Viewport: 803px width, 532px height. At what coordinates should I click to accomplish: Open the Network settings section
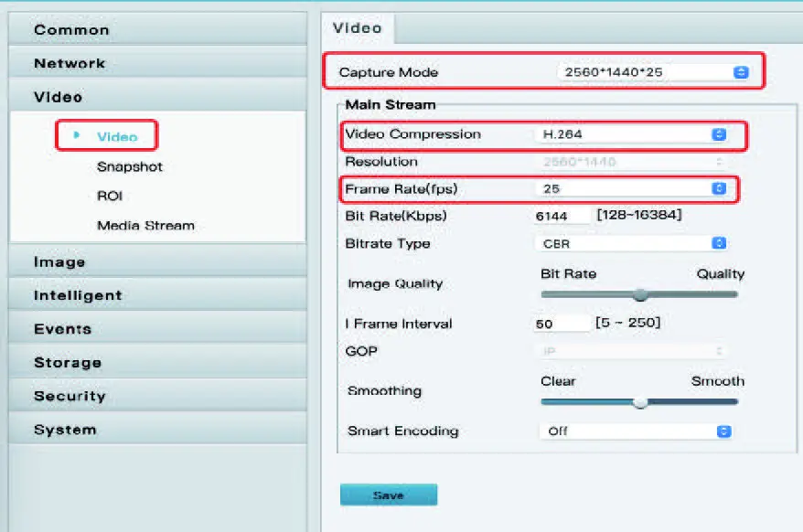click(157, 63)
